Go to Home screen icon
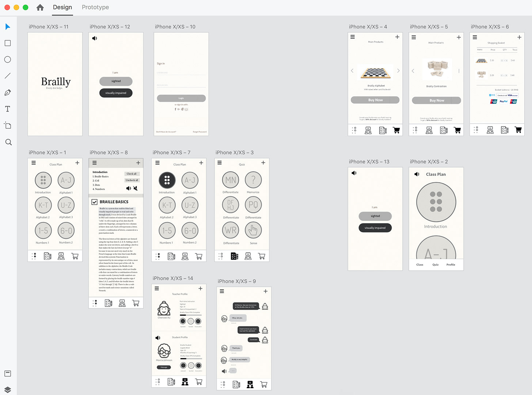Screen dimensions: 532x395 (40, 7)
